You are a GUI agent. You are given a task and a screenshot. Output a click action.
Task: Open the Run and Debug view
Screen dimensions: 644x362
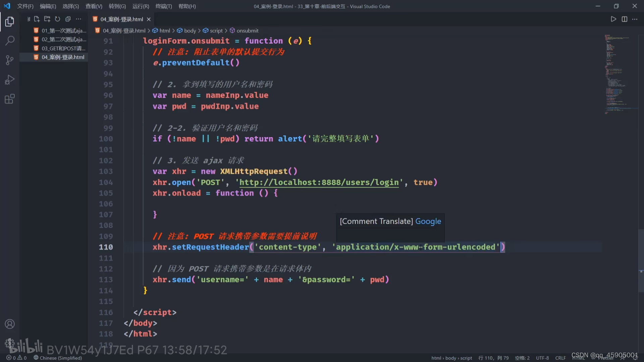[10, 80]
